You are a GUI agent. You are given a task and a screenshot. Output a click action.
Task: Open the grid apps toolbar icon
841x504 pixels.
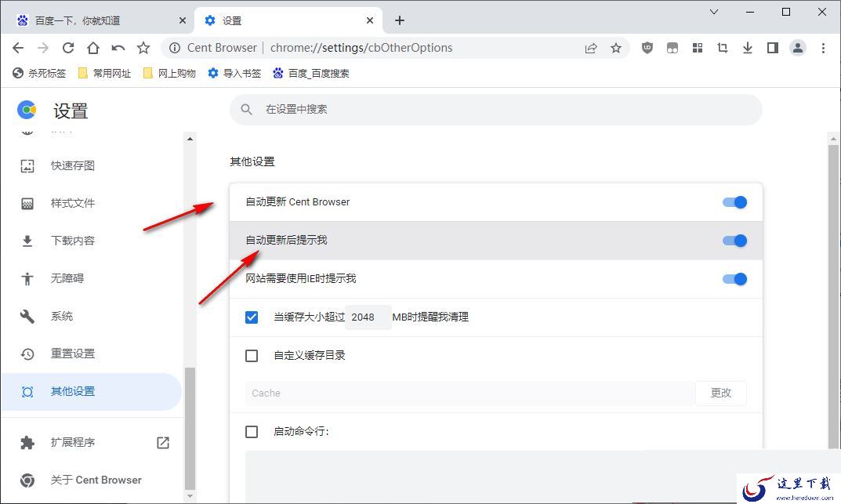coord(698,48)
